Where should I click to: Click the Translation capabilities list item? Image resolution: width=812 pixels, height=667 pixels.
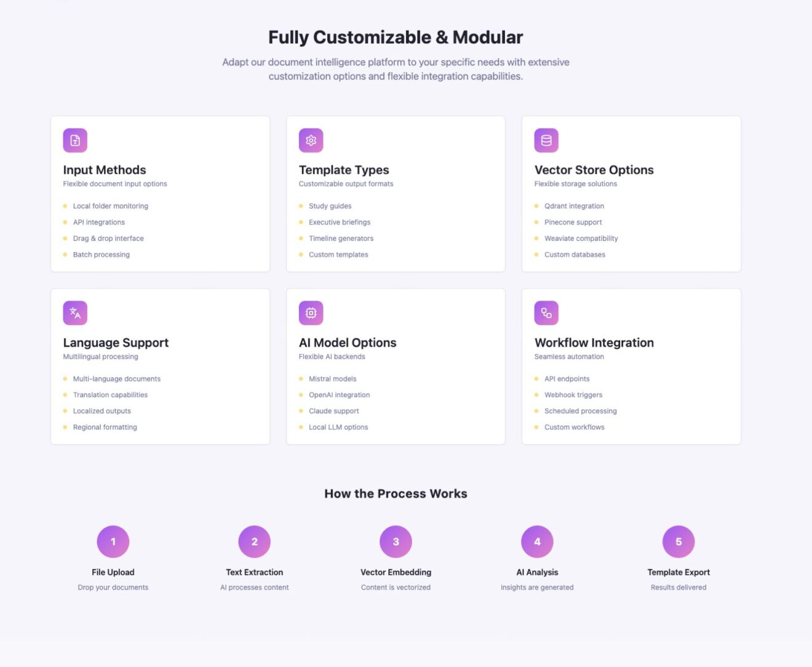(110, 395)
